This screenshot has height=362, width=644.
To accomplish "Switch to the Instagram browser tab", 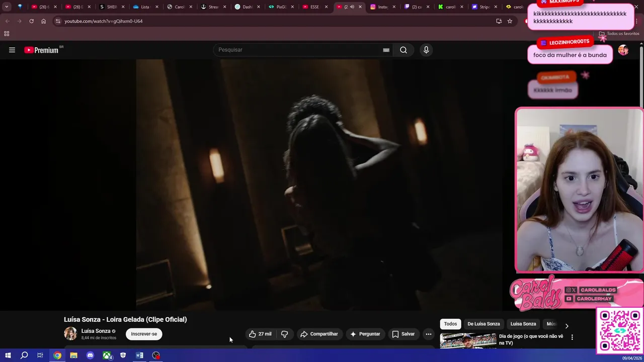I will coord(382,7).
